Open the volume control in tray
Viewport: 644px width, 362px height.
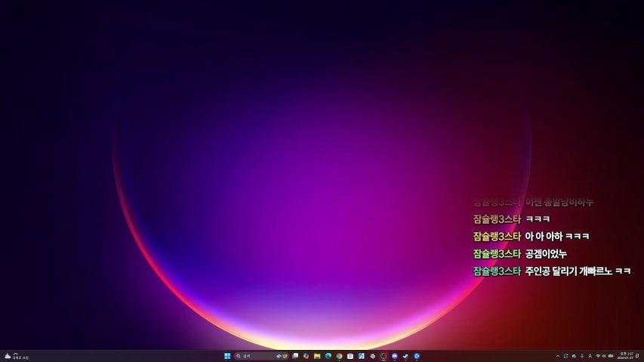point(604,356)
